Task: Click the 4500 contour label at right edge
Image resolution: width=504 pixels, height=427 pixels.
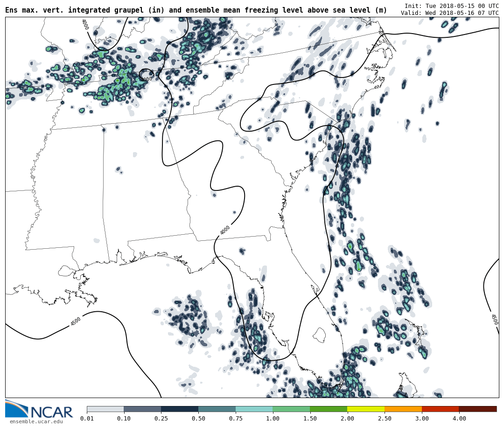Action: click(x=494, y=320)
